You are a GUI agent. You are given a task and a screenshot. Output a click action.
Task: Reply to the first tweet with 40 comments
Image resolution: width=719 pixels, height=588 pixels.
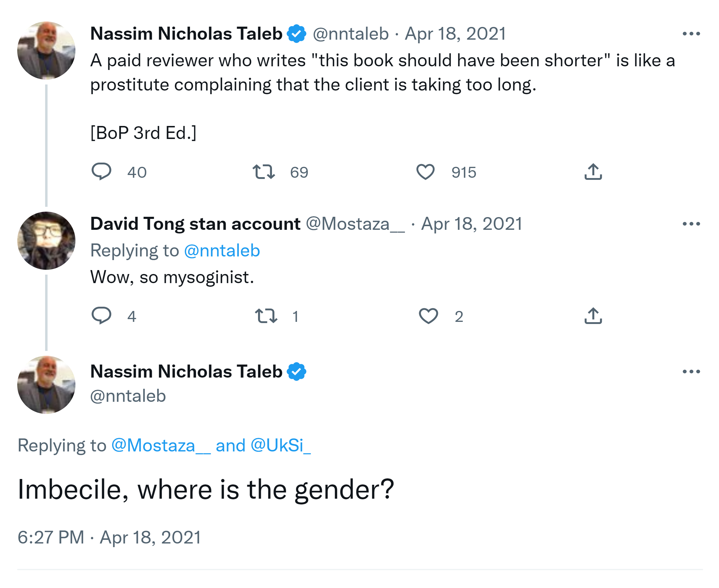click(x=101, y=171)
